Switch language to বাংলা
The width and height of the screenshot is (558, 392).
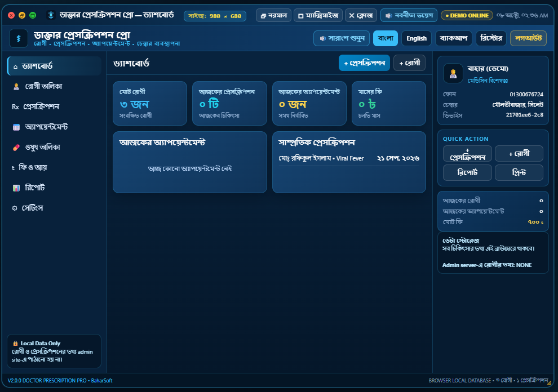pyautogui.click(x=386, y=38)
